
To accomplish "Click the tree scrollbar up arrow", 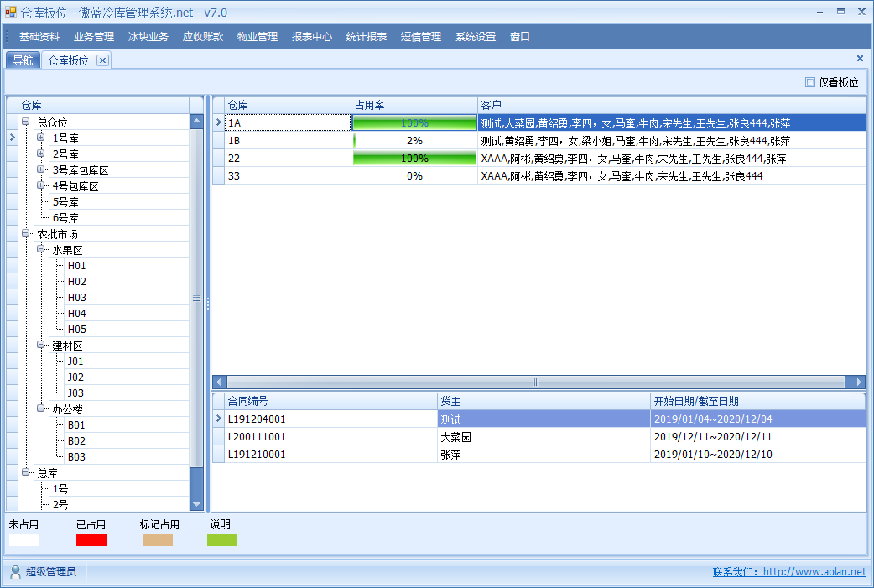I will [197, 121].
